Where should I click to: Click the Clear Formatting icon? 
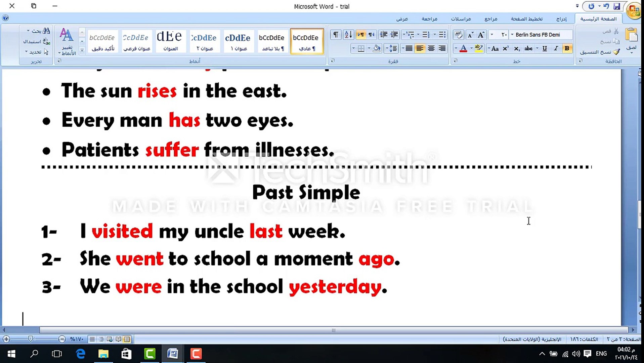(458, 35)
